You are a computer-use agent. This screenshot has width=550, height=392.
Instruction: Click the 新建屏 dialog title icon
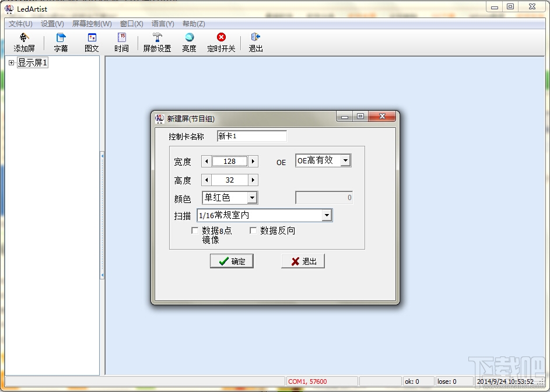pos(160,118)
